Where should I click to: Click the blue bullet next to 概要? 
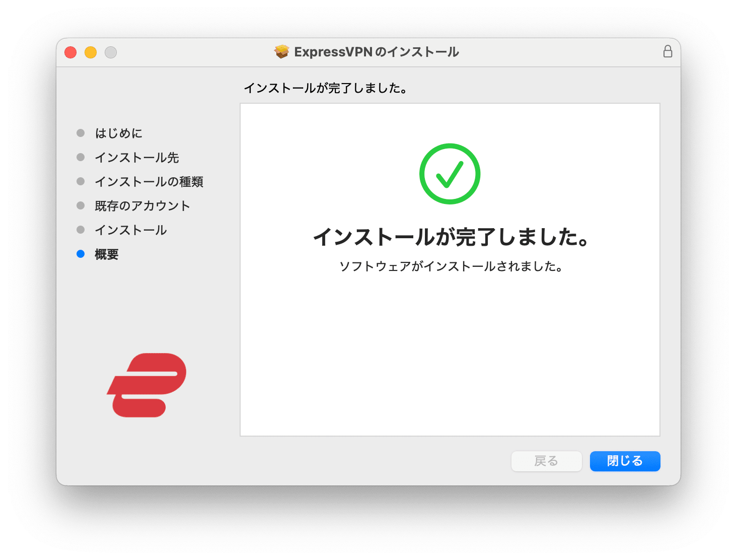pos(81,254)
